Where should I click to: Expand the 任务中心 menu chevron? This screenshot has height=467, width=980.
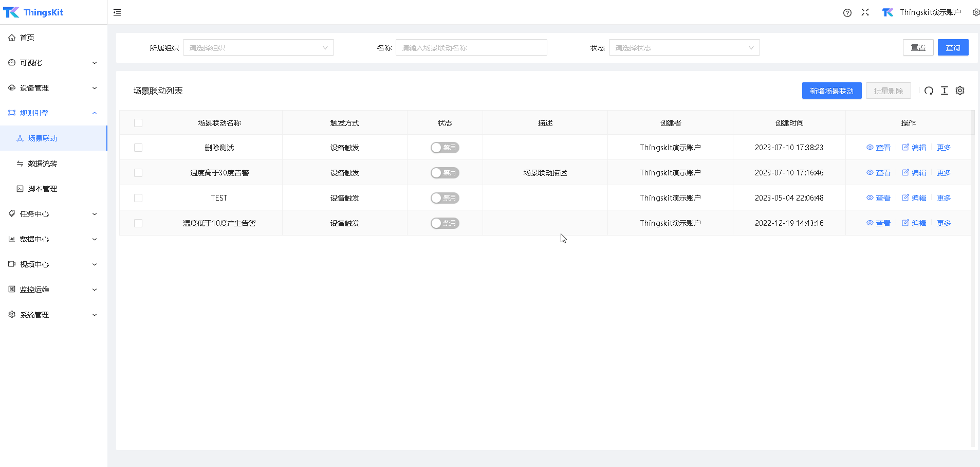click(95, 214)
